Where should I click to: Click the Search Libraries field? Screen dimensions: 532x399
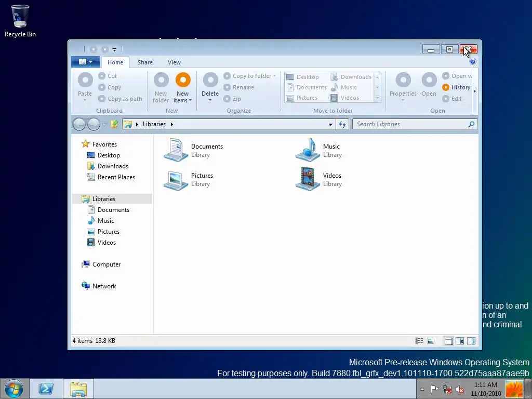click(x=415, y=124)
